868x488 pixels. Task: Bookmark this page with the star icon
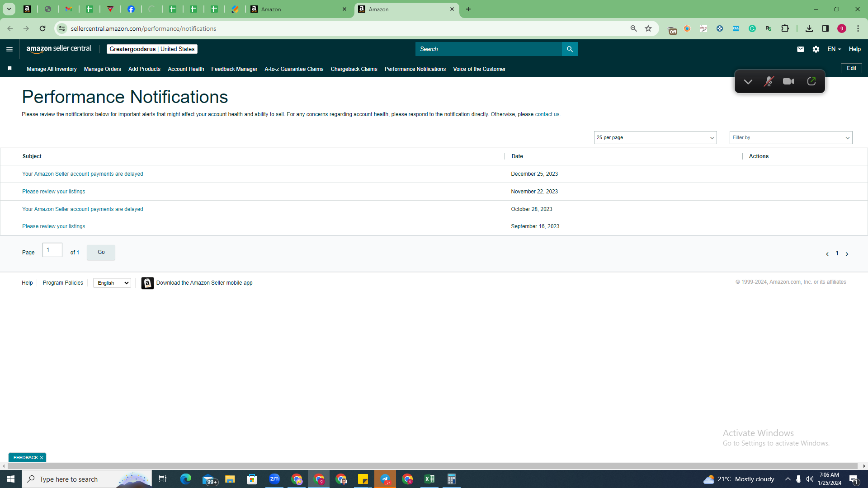[x=648, y=28]
